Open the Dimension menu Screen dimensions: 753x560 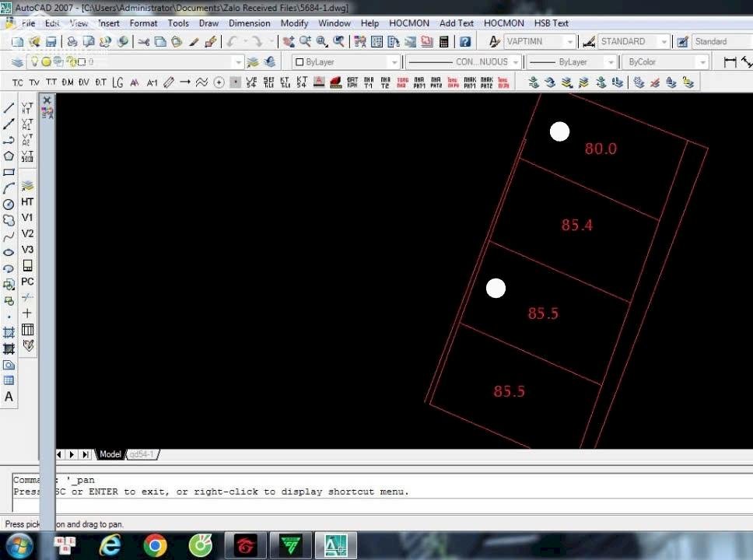249,23
